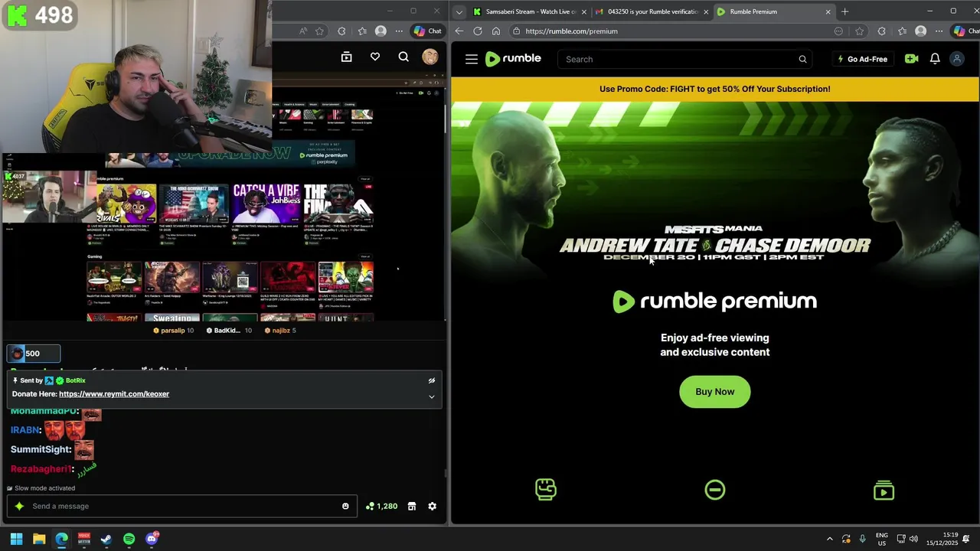Show hidden system tray icons
The width and height of the screenshot is (980, 551).
pyautogui.click(x=829, y=539)
